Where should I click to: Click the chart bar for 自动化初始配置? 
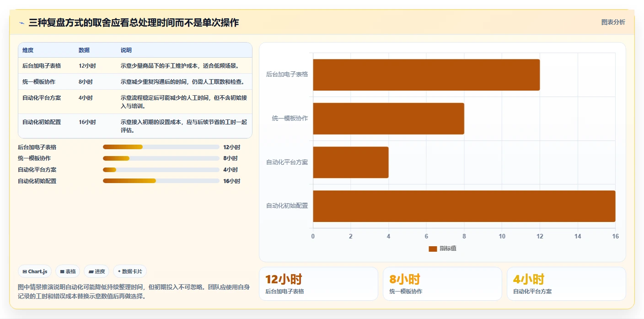tap(464, 206)
